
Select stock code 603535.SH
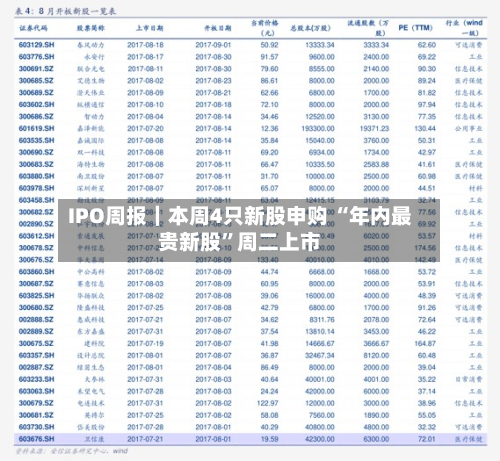pos(36,141)
